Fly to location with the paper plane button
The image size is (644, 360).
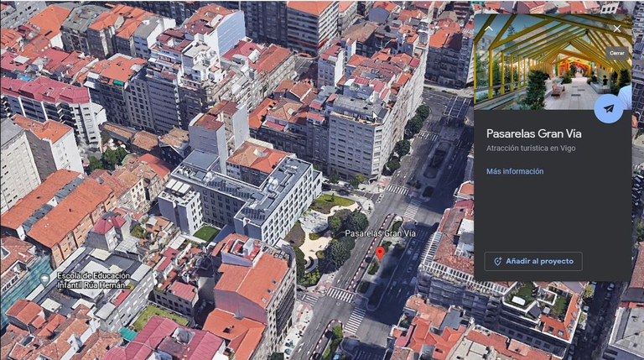(608, 108)
